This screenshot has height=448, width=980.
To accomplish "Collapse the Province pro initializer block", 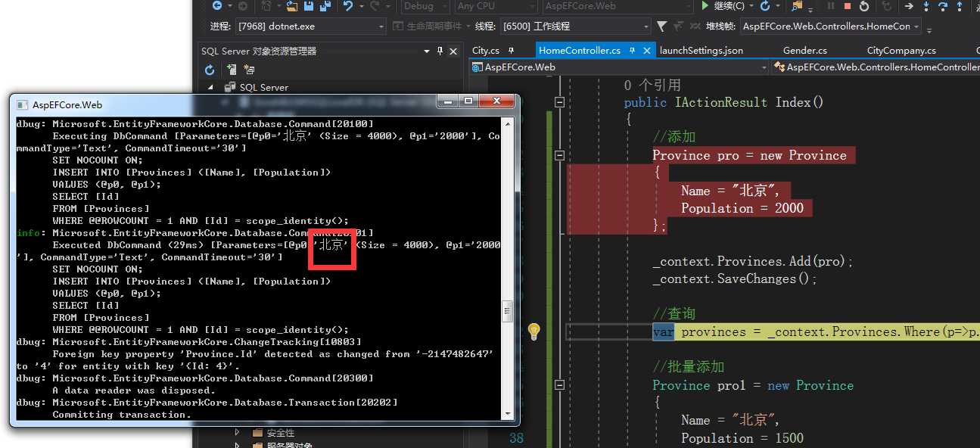I will pos(559,155).
